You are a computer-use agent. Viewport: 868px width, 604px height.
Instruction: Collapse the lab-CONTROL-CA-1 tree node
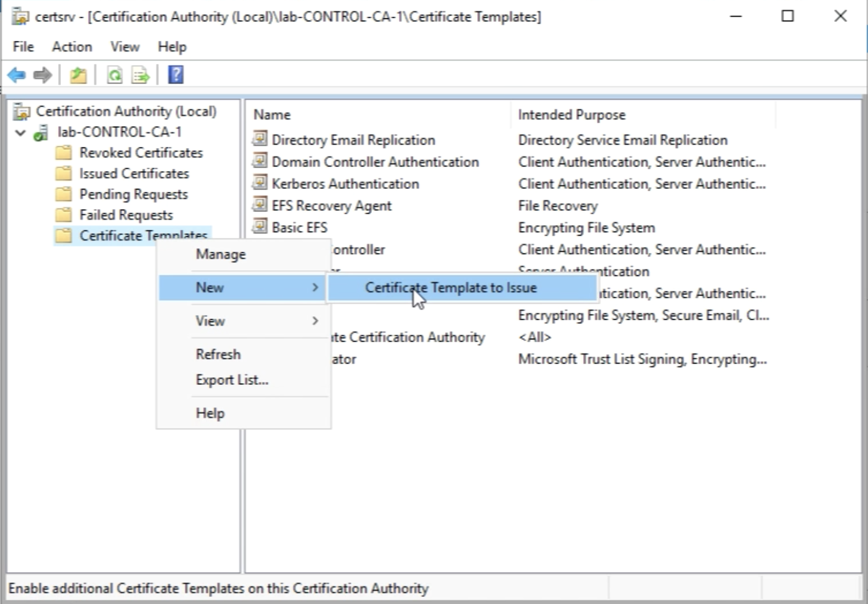pyautogui.click(x=21, y=133)
